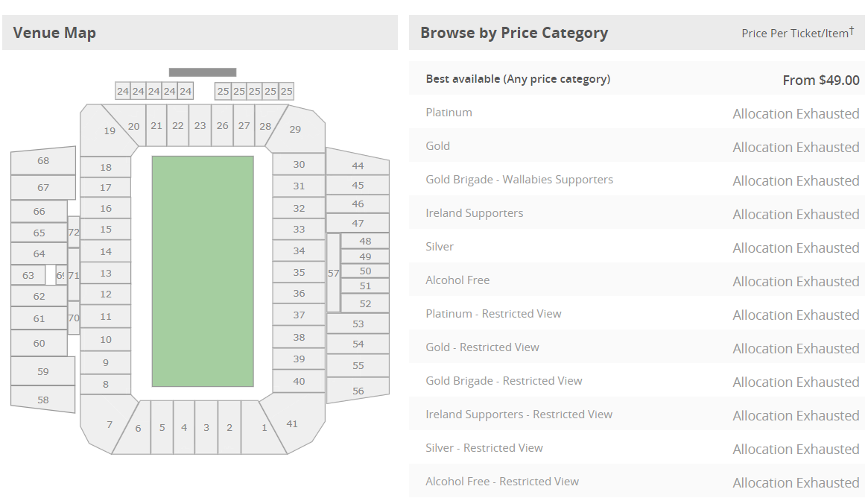Select section 35 on the east sideline
Image resolution: width=868 pixels, height=498 pixels.
[299, 272]
